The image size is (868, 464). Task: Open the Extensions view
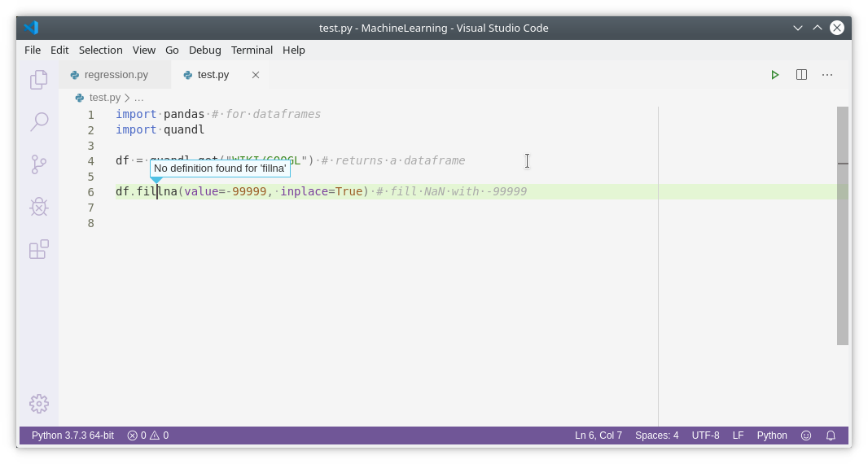(39, 249)
